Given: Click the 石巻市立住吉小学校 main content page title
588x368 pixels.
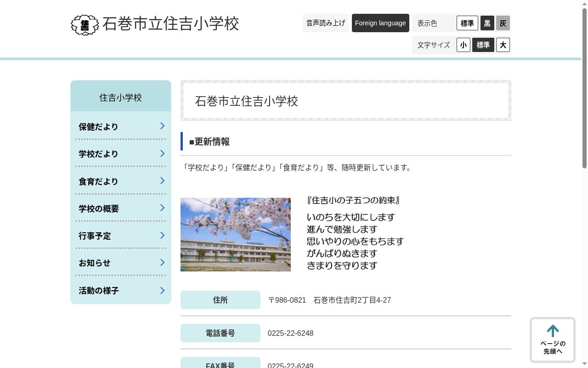Looking at the screenshot, I should (247, 101).
